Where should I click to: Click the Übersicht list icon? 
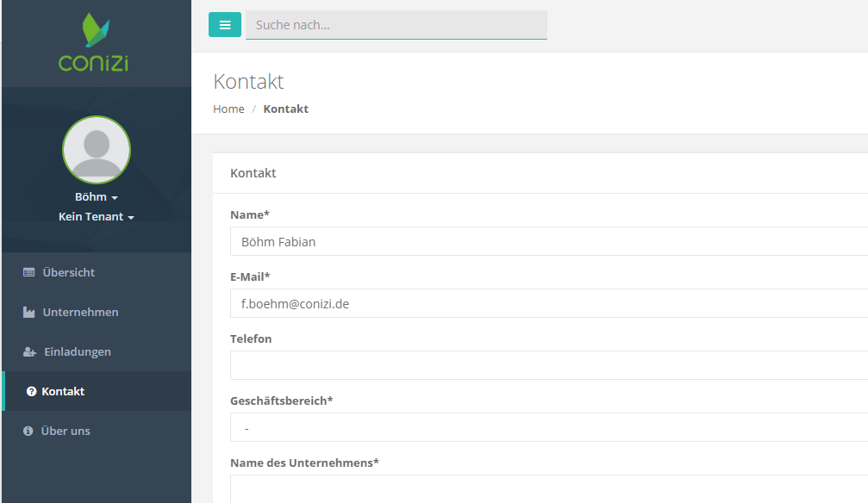[29, 273]
